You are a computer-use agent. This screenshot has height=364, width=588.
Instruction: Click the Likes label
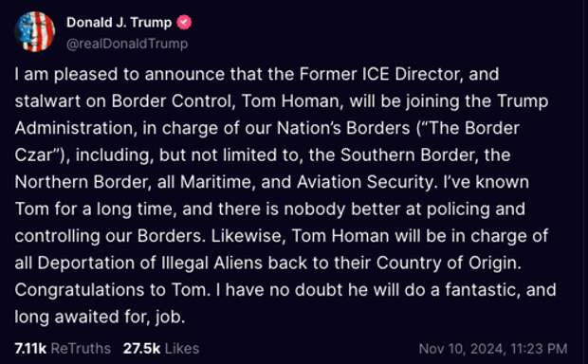[x=182, y=349]
